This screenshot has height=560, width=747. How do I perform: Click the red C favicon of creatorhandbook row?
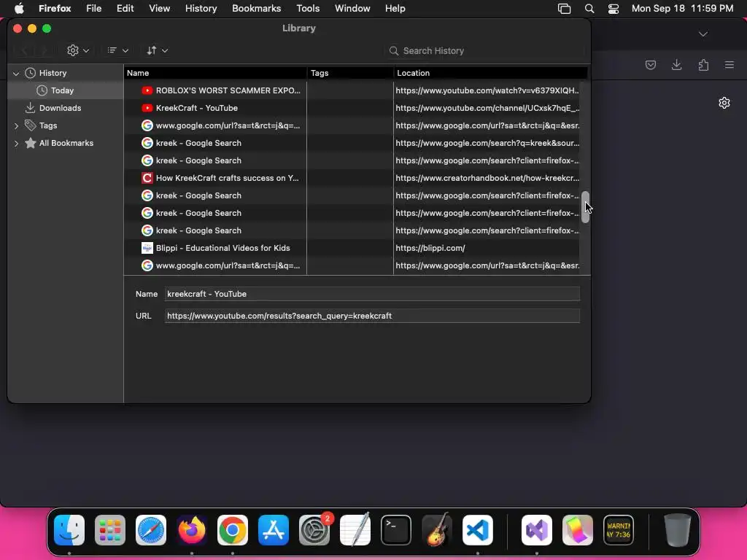pyautogui.click(x=147, y=178)
